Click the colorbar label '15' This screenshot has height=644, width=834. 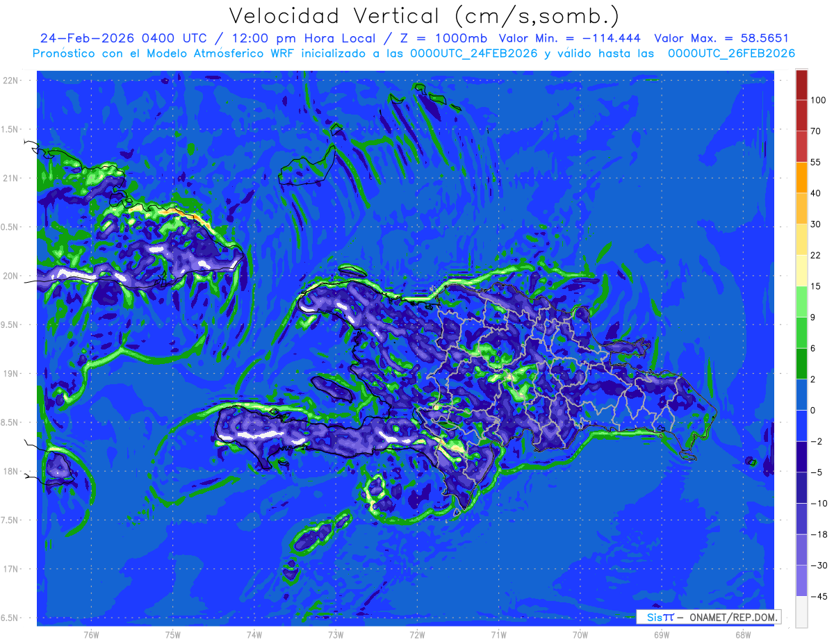click(817, 286)
